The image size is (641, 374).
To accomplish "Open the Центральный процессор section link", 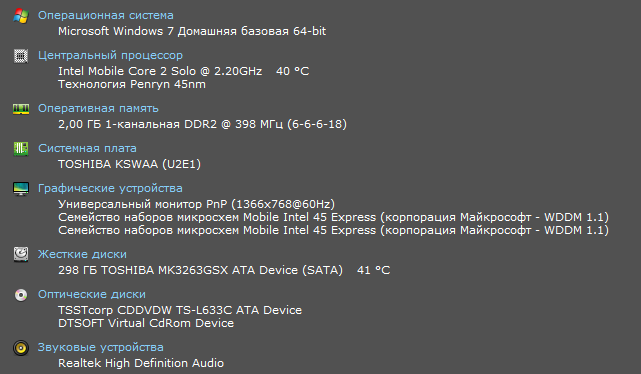I will (x=110, y=55).
